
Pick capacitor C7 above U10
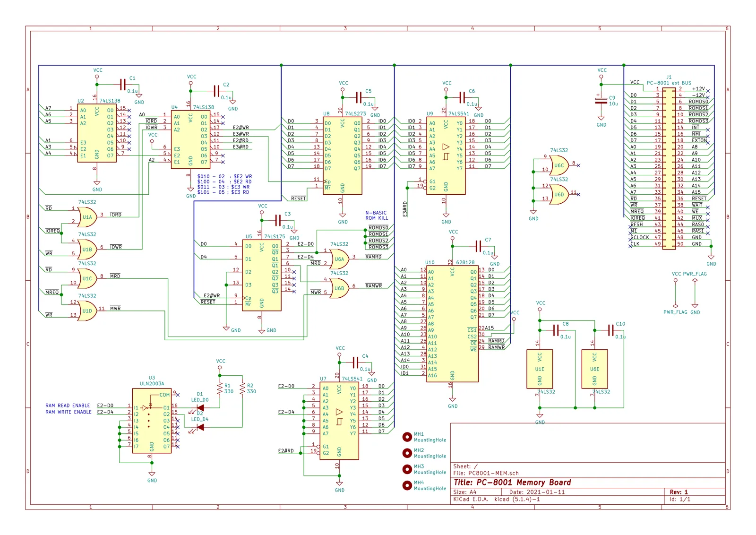tap(478, 246)
